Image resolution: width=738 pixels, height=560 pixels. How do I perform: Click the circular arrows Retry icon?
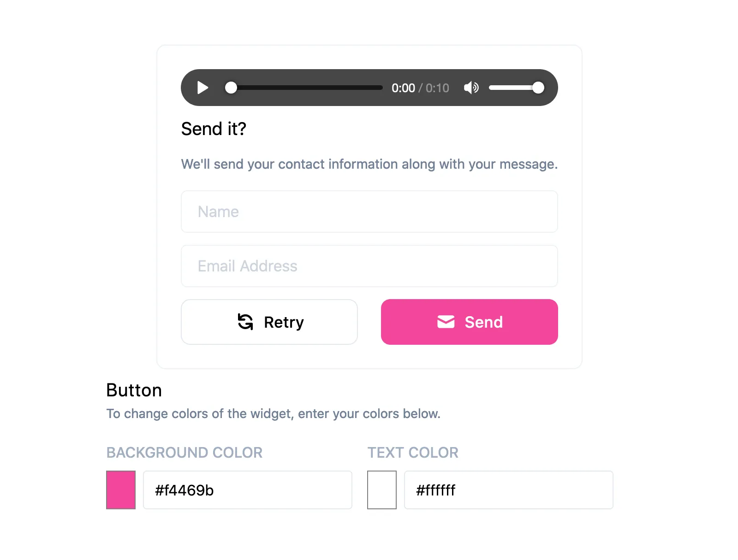pyautogui.click(x=245, y=322)
